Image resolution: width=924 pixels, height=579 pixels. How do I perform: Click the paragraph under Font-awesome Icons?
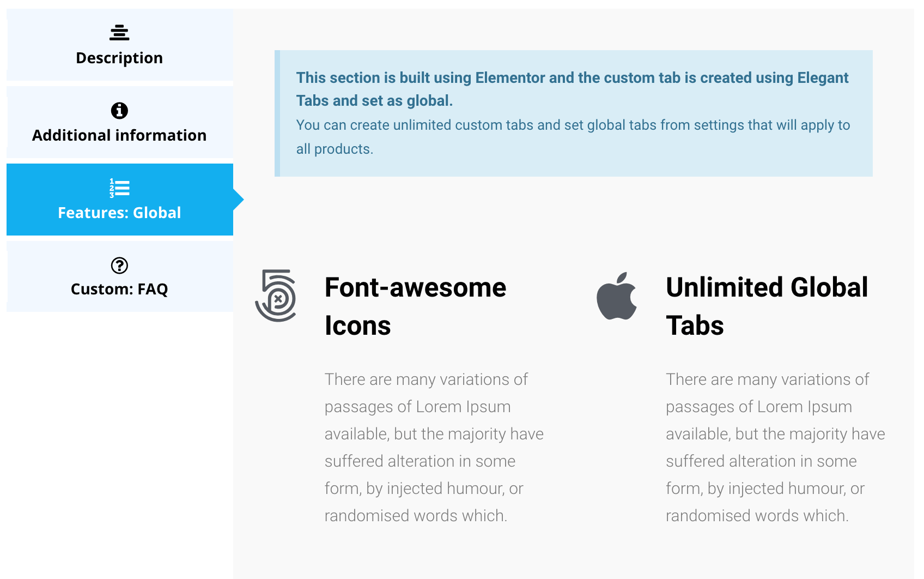tap(434, 447)
